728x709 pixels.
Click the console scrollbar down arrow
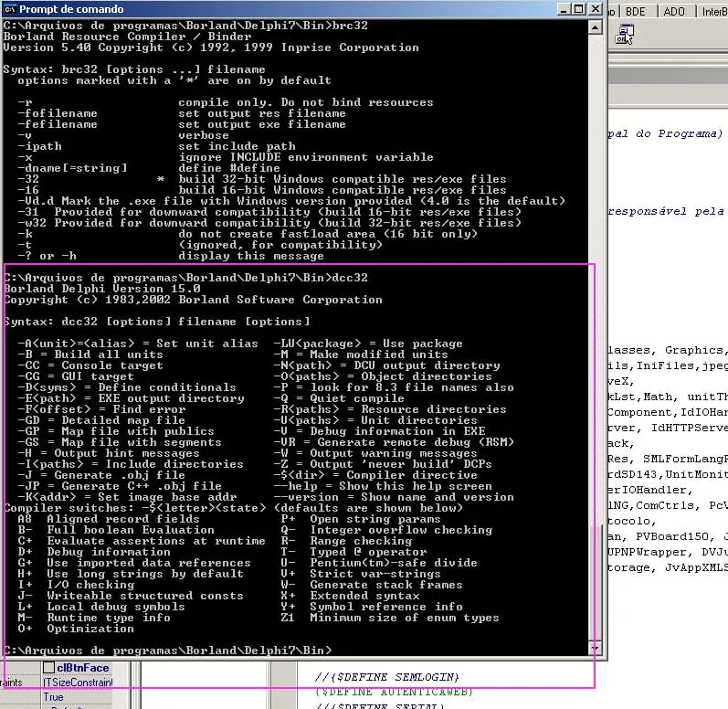[596, 647]
